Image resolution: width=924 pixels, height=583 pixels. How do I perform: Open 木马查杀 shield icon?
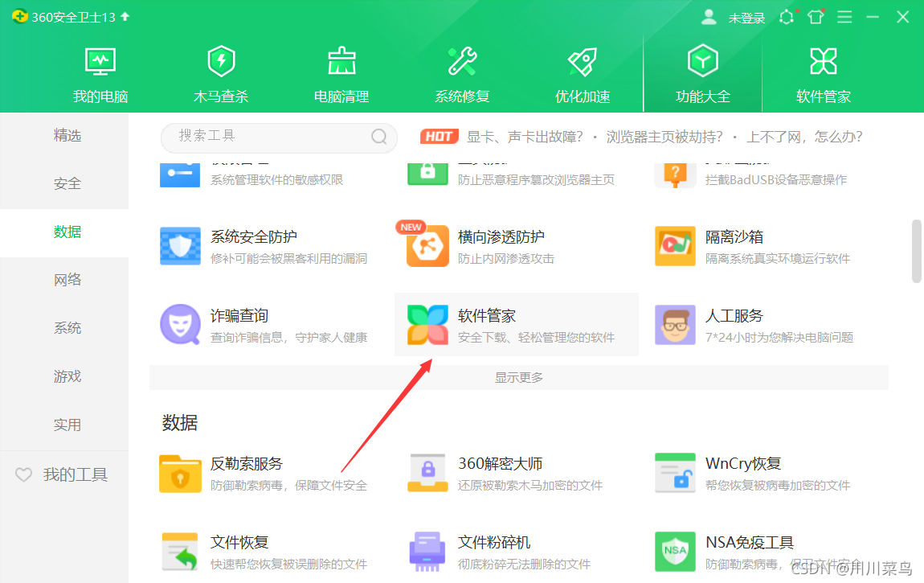(x=221, y=61)
